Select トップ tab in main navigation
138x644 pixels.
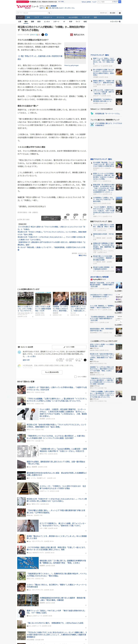[20, 17]
